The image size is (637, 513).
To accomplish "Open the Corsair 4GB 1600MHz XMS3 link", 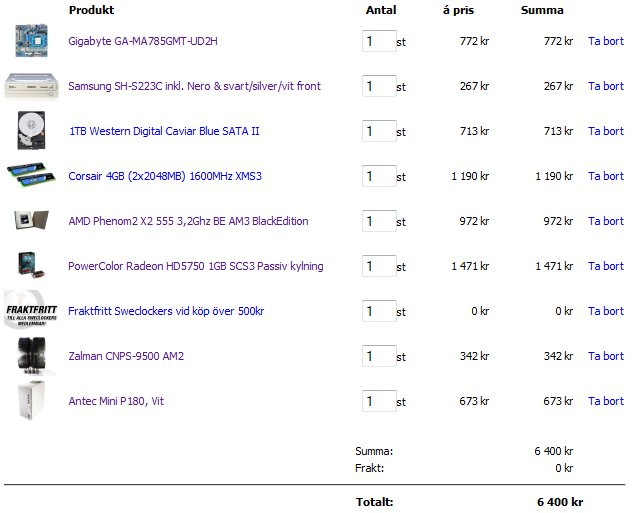I will 164,176.
